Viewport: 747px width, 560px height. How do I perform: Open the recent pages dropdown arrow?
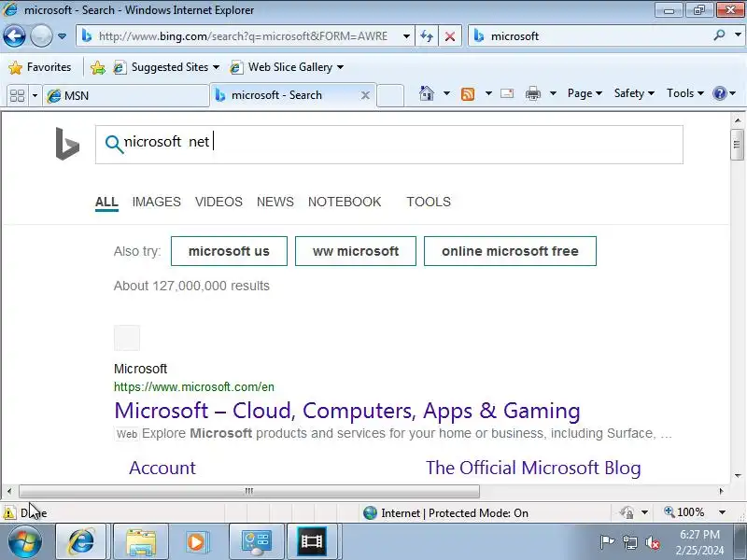(62, 36)
